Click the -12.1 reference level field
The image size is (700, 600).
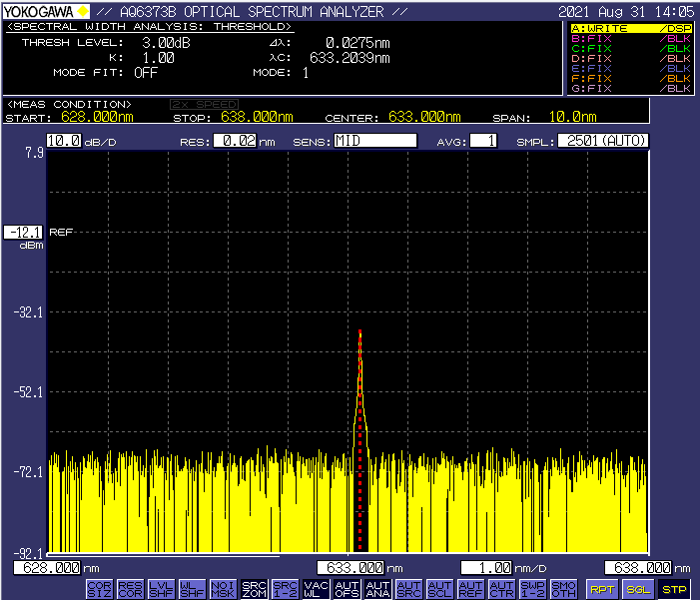pos(23,233)
